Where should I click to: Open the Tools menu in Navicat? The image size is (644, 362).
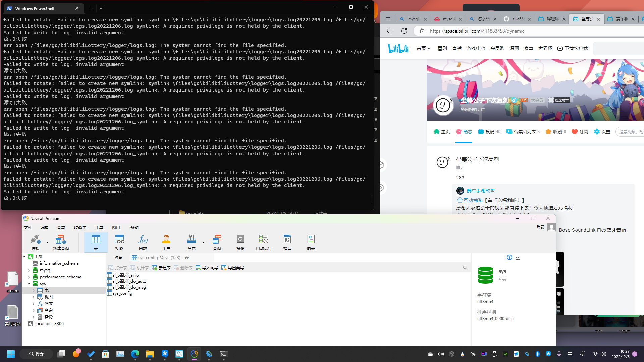(x=99, y=228)
